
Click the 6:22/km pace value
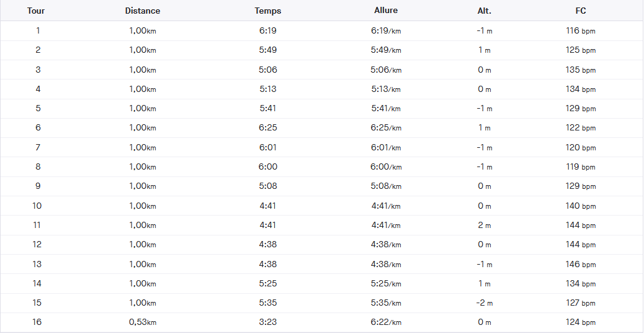[x=386, y=322]
